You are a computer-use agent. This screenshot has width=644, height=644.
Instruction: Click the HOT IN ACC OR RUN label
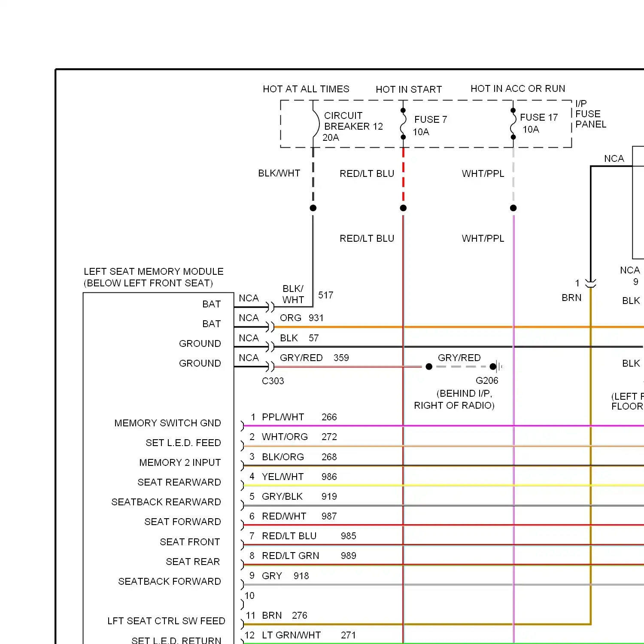pos(518,88)
